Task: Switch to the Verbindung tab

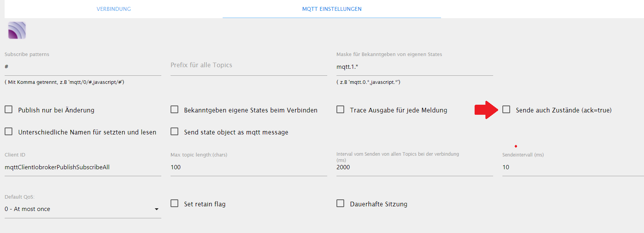Action: [113, 9]
